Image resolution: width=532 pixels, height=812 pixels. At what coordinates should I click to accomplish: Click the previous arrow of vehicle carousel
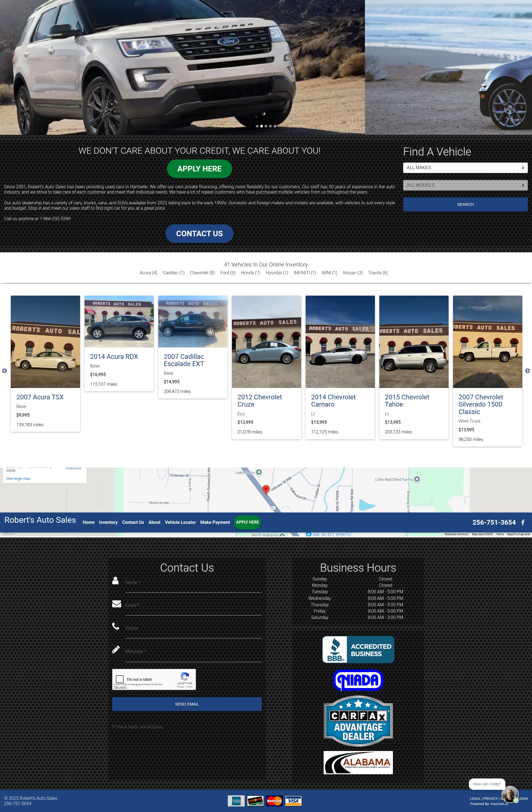pyautogui.click(x=4, y=371)
